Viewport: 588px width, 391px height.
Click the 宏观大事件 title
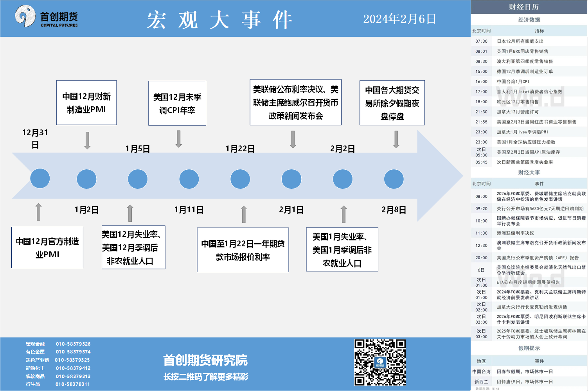pyautogui.click(x=220, y=20)
